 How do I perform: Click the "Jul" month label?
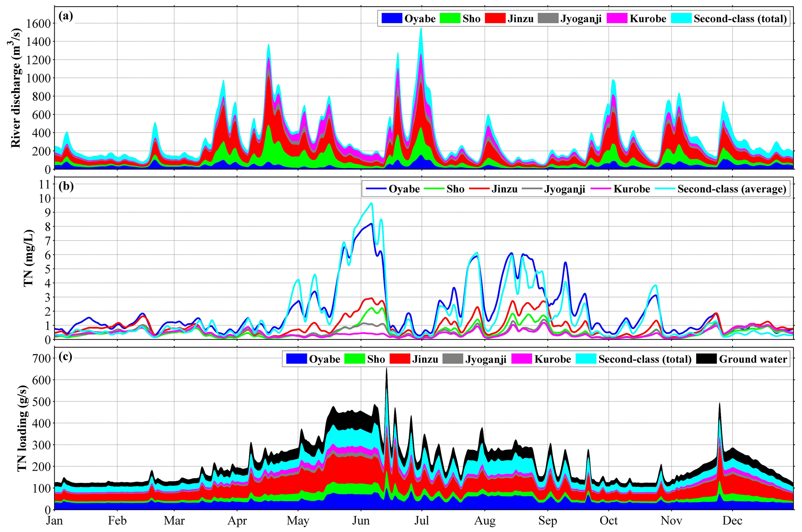coord(422,520)
